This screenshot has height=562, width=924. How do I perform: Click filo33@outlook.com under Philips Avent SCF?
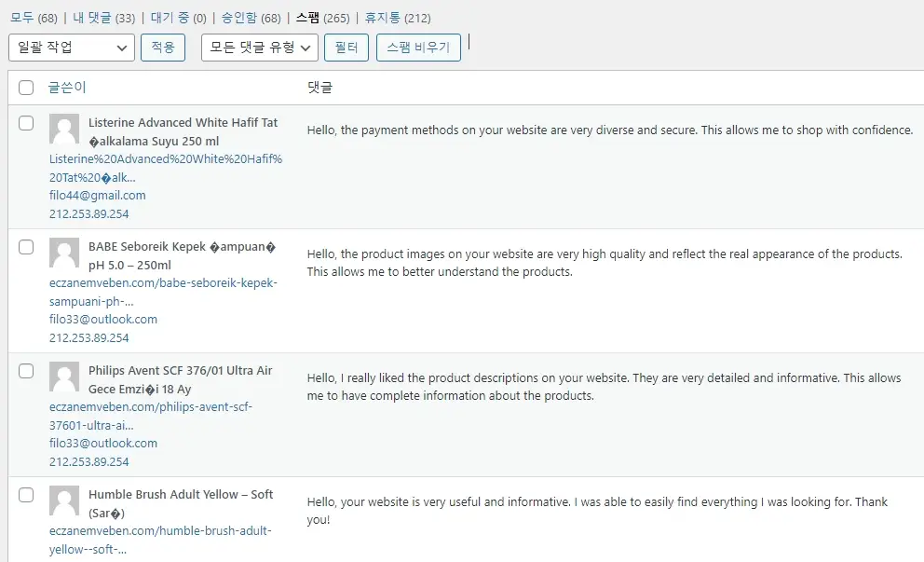(x=103, y=443)
